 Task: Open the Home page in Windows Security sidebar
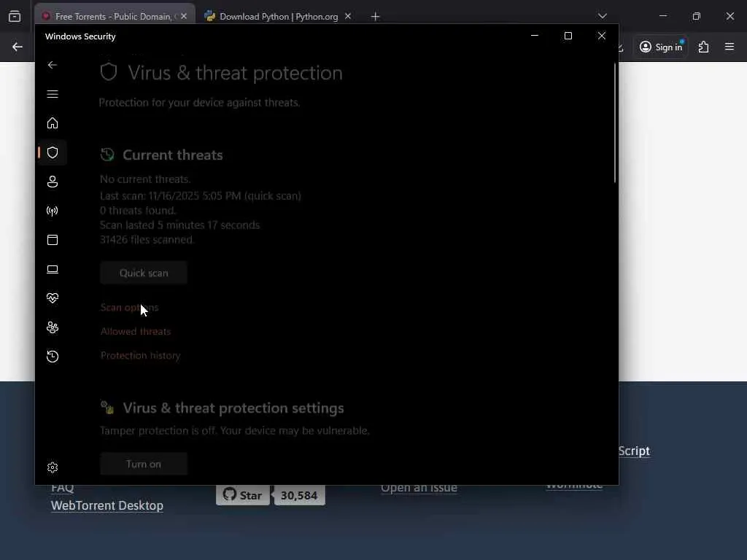(x=53, y=123)
